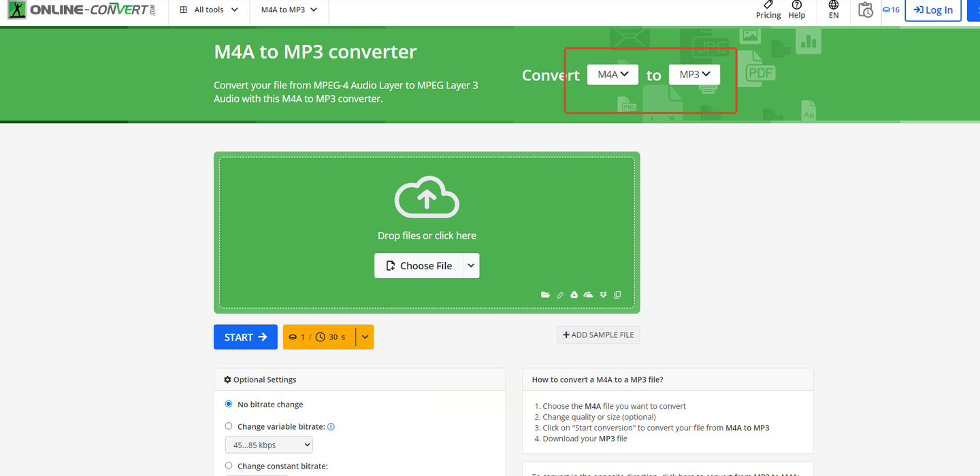
Task: Open the All tools menu
Action: click(x=209, y=10)
